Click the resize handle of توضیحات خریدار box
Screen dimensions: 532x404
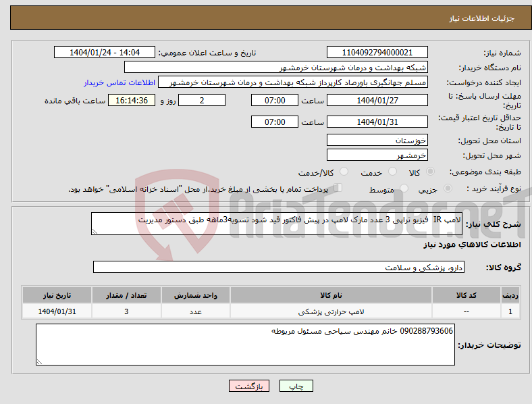coord(39,362)
